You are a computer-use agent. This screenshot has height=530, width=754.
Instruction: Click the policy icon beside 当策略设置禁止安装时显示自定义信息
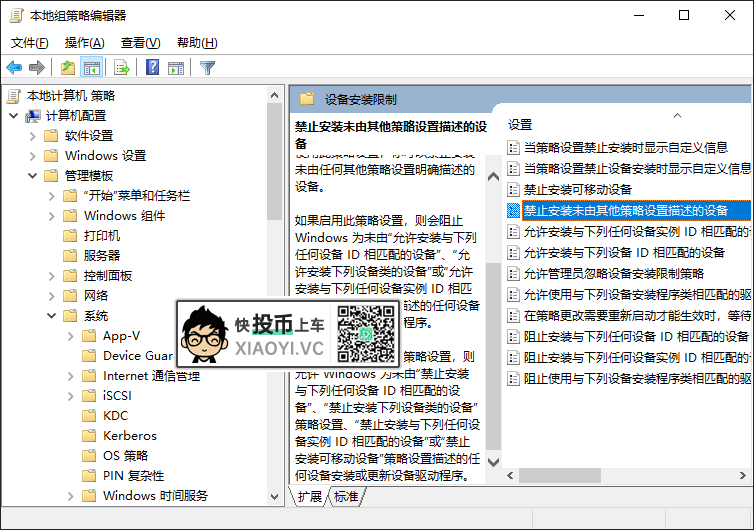(x=514, y=147)
